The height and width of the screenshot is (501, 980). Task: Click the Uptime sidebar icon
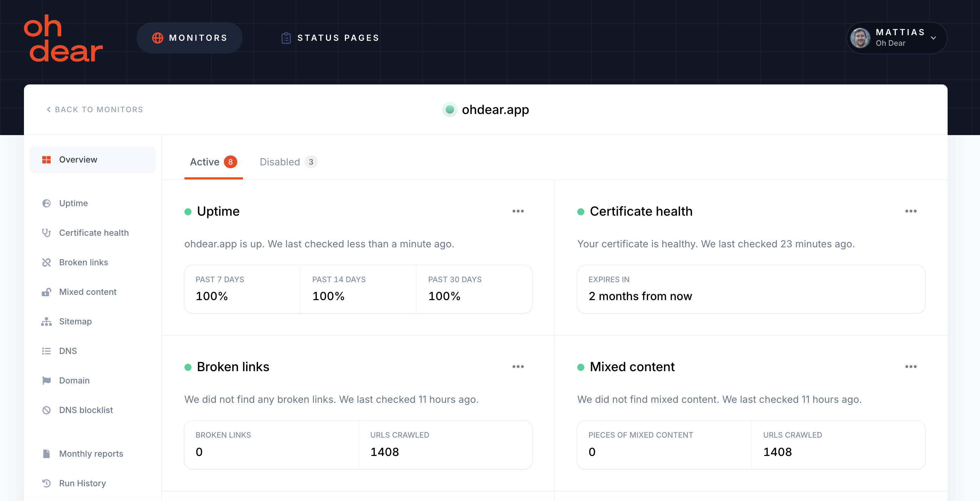tap(46, 203)
